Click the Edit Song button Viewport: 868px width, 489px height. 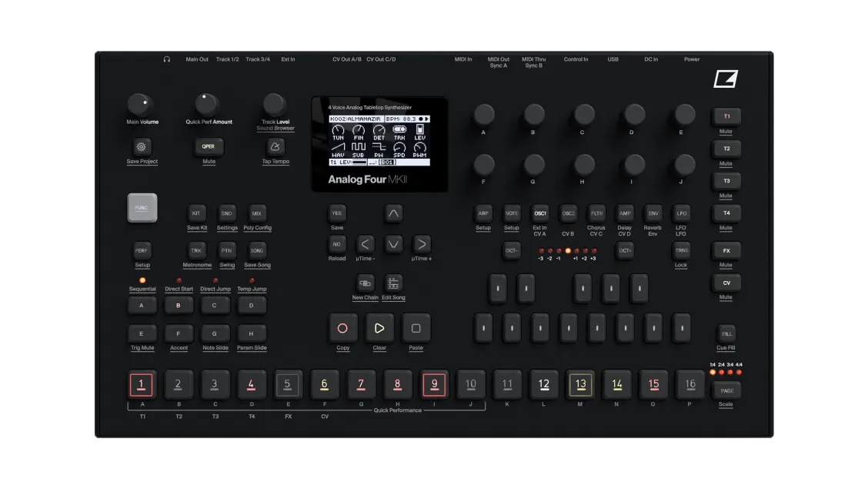tap(393, 283)
